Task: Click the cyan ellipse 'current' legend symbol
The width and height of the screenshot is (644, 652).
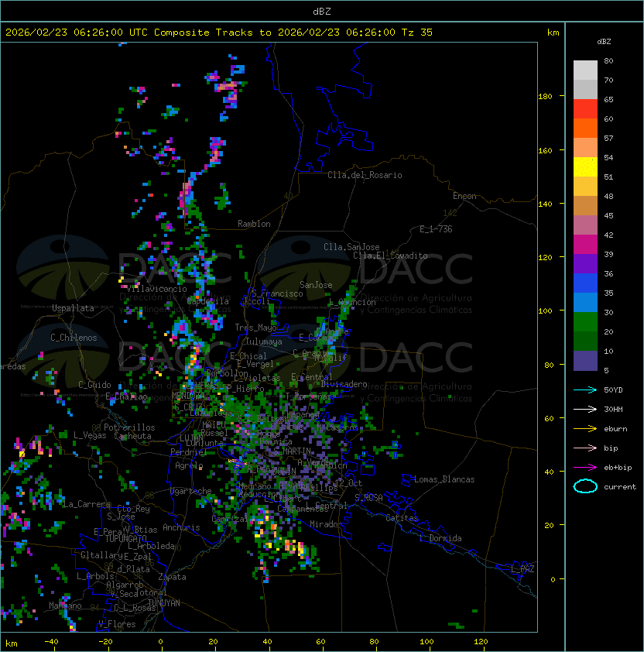Action: (585, 486)
